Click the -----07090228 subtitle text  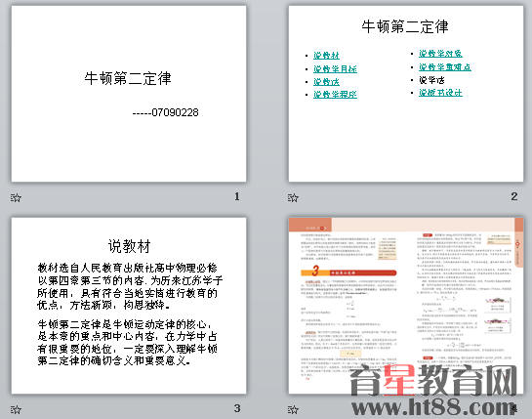pos(166,112)
